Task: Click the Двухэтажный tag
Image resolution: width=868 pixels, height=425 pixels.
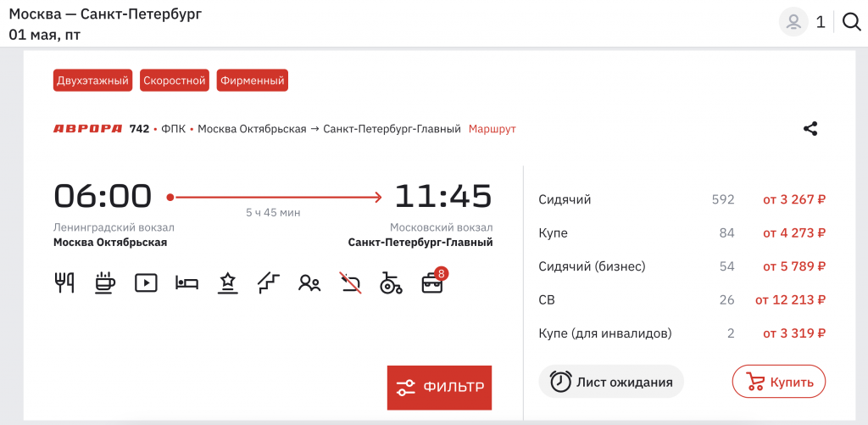Action: tap(92, 81)
